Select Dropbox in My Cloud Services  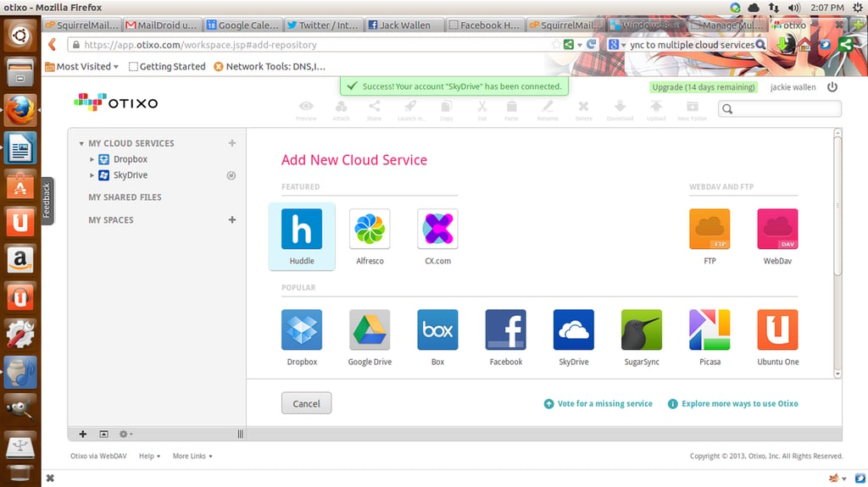pyautogui.click(x=130, y=159)
